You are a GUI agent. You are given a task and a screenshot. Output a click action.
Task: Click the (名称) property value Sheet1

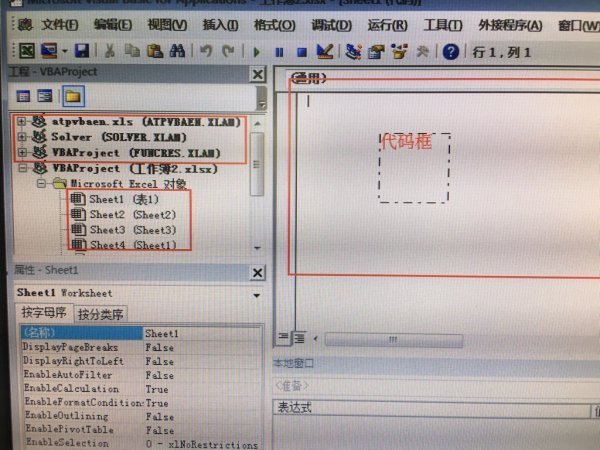tap(203, 334)
